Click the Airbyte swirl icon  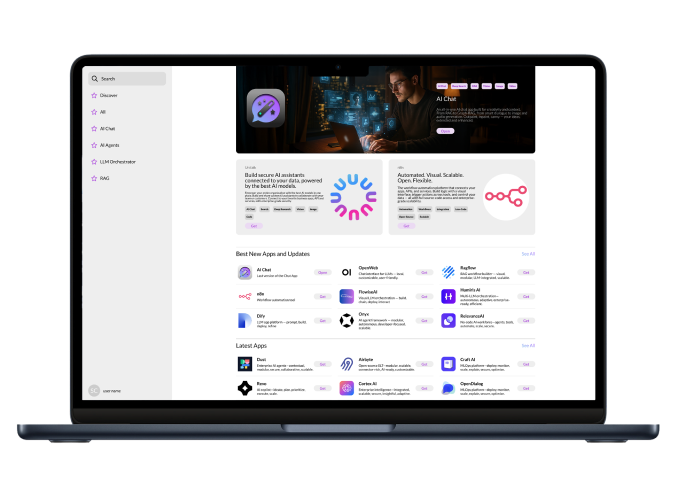tap(346, 364)
